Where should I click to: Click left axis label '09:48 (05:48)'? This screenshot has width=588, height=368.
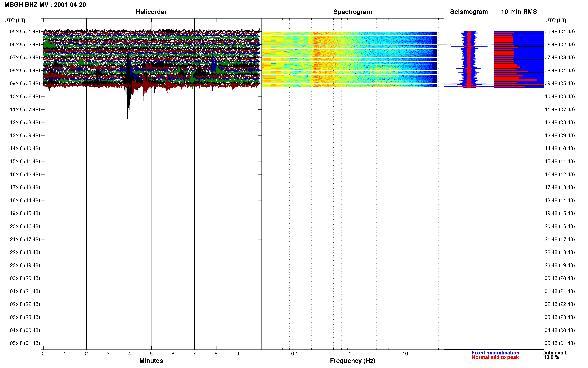coord(25,83)
